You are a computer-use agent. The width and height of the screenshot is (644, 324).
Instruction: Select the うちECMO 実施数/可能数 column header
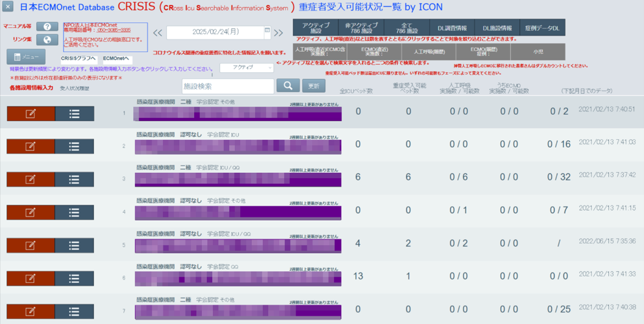pos(509,88)
